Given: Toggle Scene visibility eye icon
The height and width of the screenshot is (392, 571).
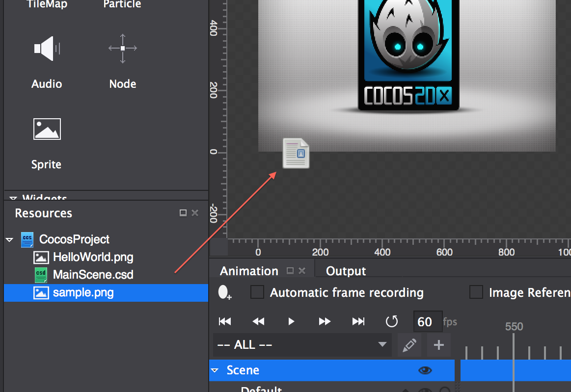Looking at the screenshot, I should [x=425, y=370].
